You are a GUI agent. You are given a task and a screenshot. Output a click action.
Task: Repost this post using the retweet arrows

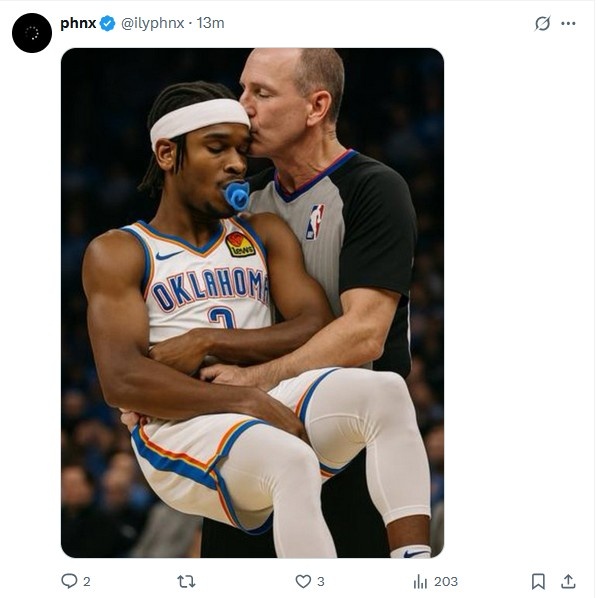click(x=186, y=581)
